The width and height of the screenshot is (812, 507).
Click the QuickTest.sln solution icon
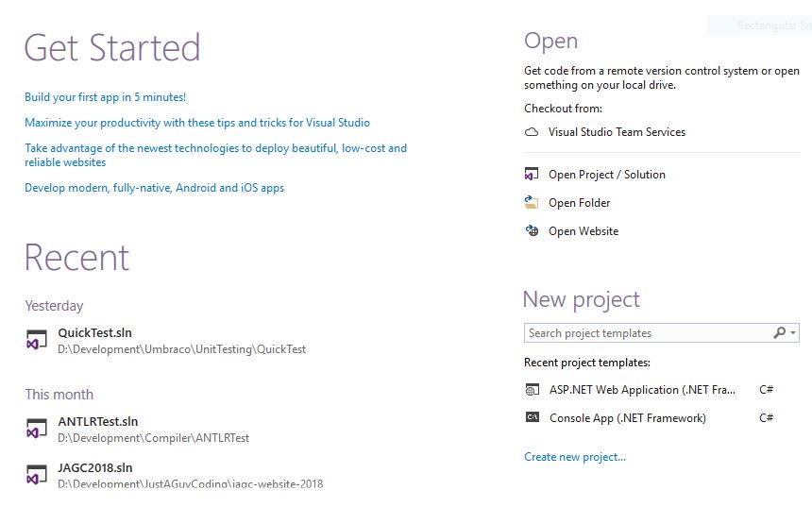click(x=37, y=340)
